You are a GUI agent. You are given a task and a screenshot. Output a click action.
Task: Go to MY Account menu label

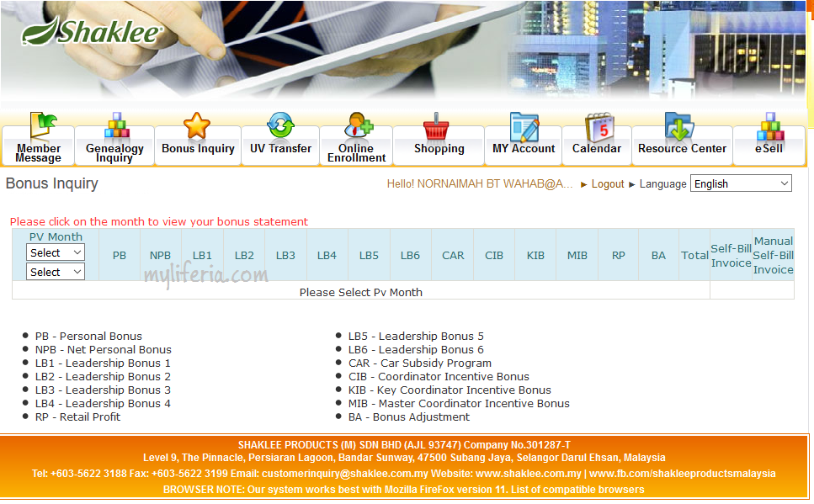pyautogui.click(x=524, y=148)
